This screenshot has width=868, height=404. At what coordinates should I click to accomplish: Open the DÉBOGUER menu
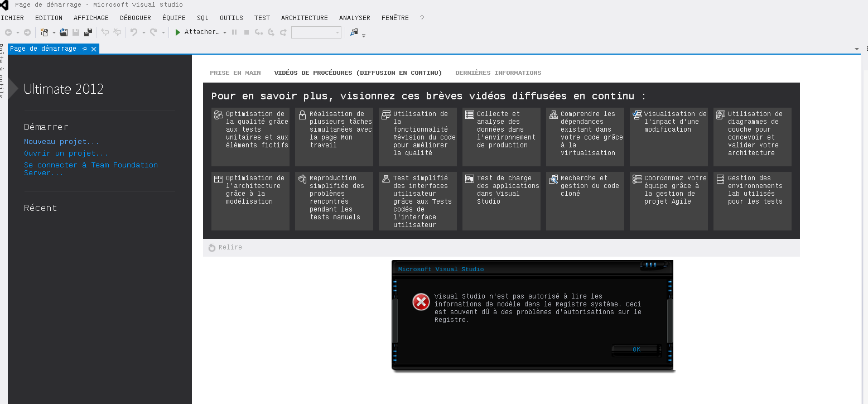(x=136, y=18)
